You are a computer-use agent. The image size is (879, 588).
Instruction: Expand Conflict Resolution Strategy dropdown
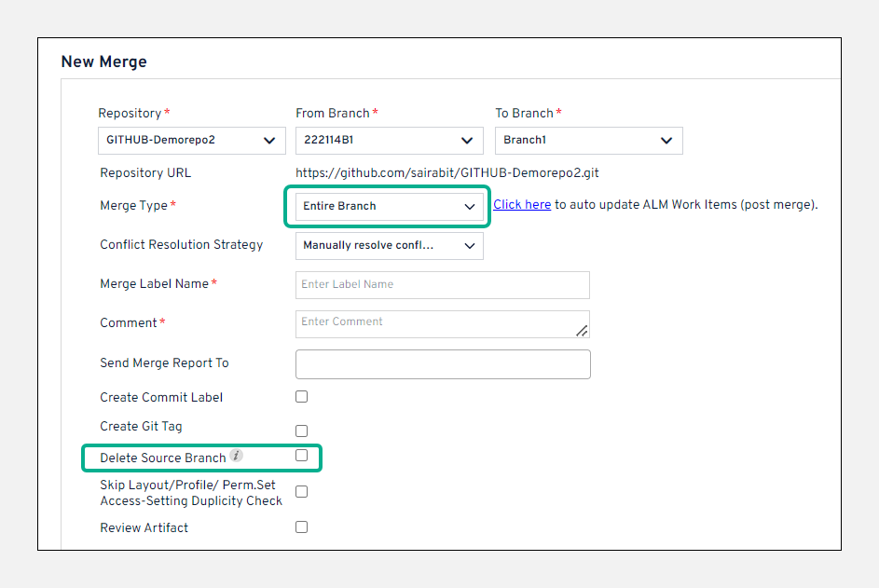tap(389, 246)
